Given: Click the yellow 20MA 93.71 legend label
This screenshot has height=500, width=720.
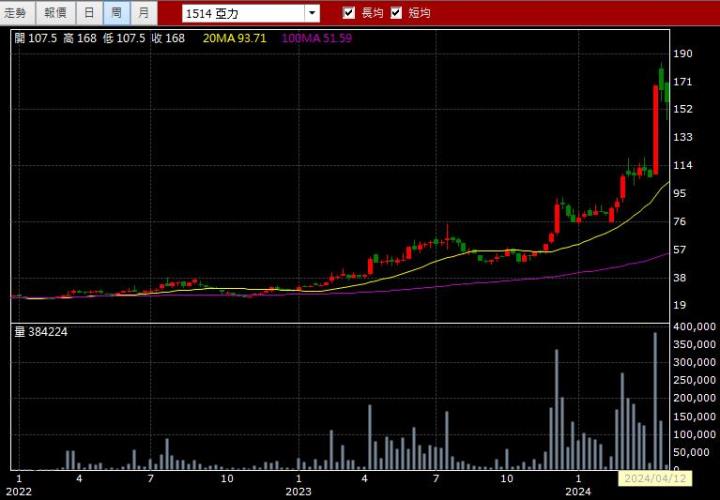Looking at the screenshot, I should [x=234, y=38].
